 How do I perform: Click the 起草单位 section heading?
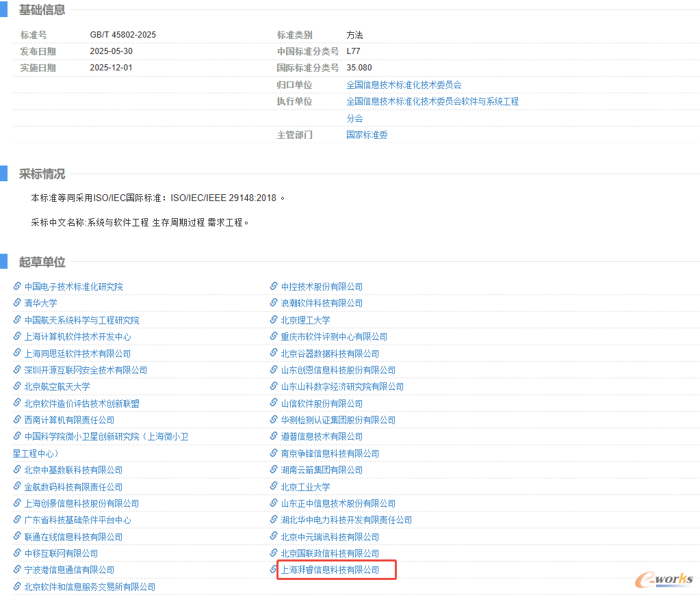click(x=42, y=262)
